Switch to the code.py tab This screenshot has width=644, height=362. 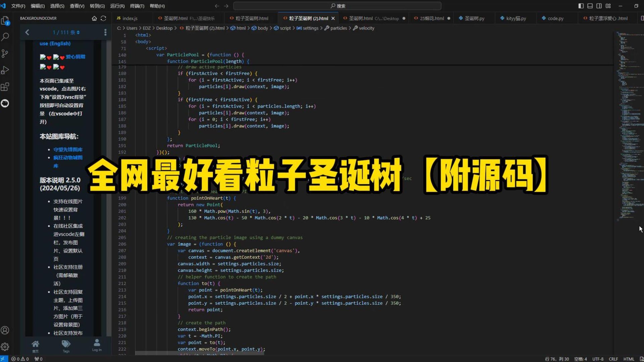point(555,18)
